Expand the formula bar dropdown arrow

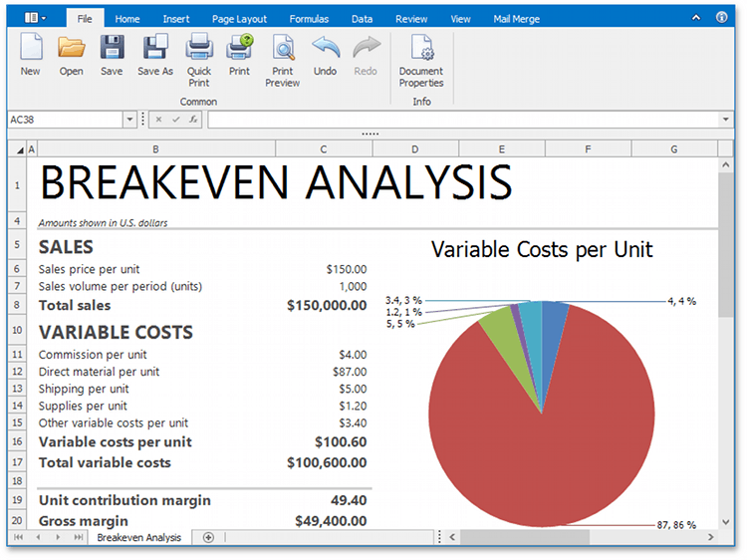click(x=725, y=120)
